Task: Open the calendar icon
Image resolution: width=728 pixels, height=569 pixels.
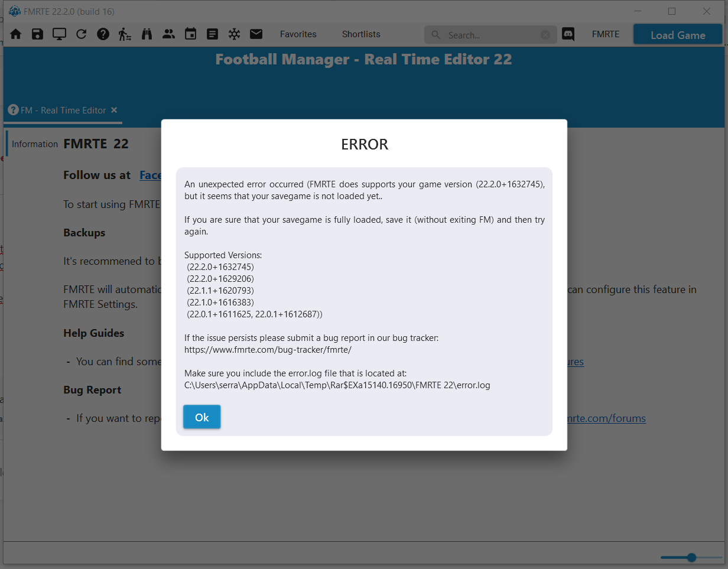Action: click(x=190, y=34)
